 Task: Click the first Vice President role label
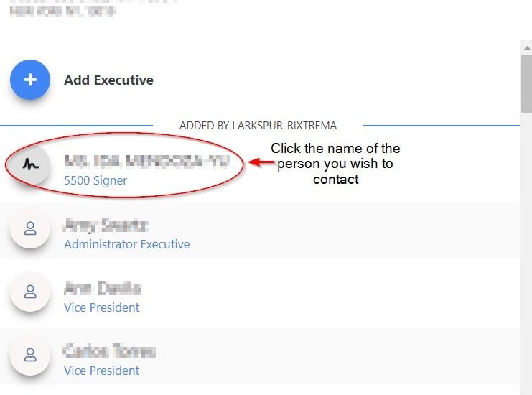click(101, 307)
